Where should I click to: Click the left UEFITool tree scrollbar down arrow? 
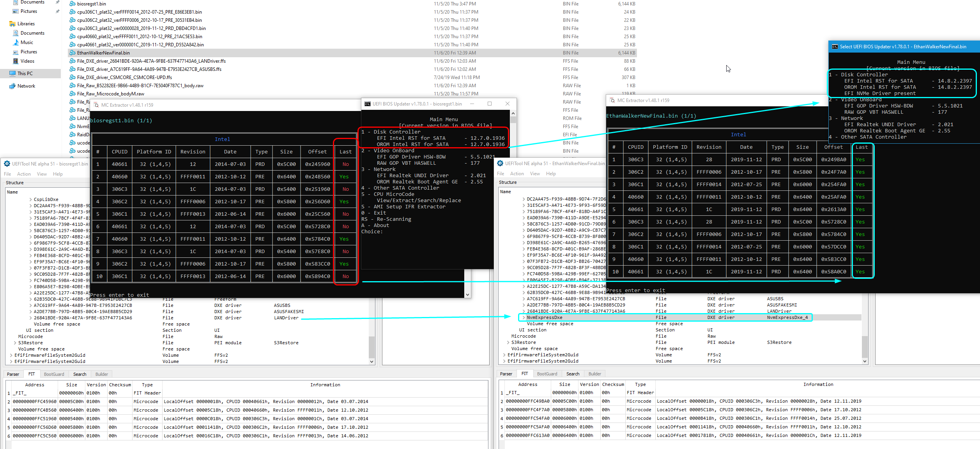point(371,362)
